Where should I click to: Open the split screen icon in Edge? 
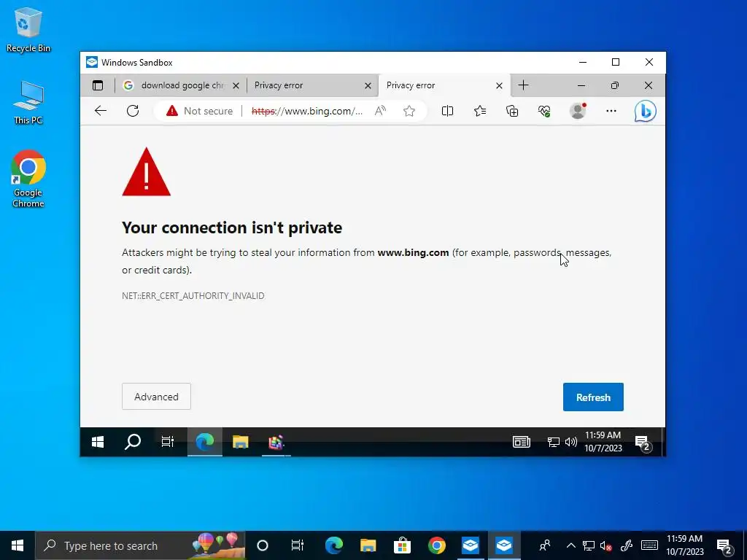447,111
